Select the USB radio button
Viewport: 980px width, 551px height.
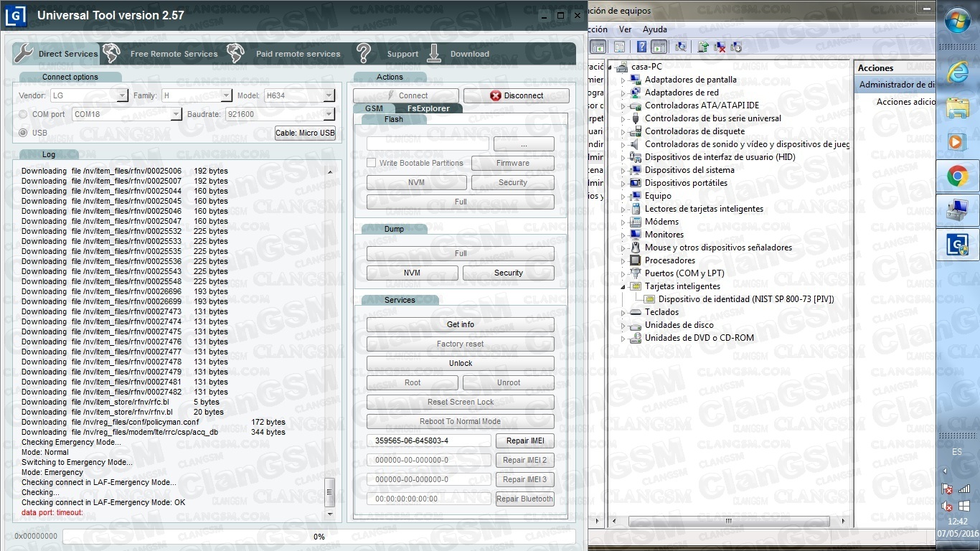[x=24, y=133]
